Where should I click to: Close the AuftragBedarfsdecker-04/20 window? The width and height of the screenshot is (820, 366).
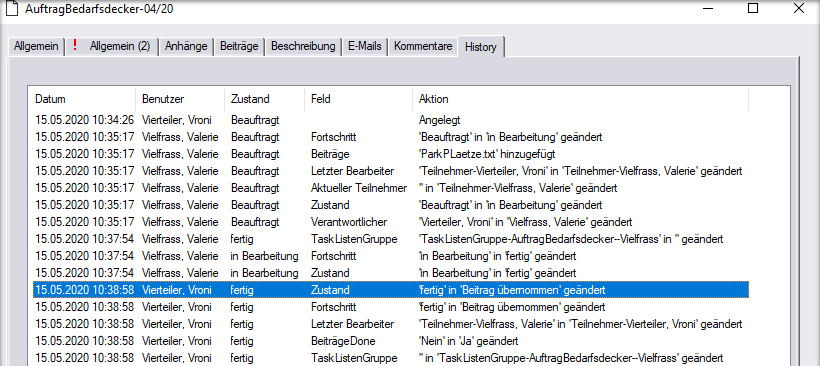[x=799, y=8]
